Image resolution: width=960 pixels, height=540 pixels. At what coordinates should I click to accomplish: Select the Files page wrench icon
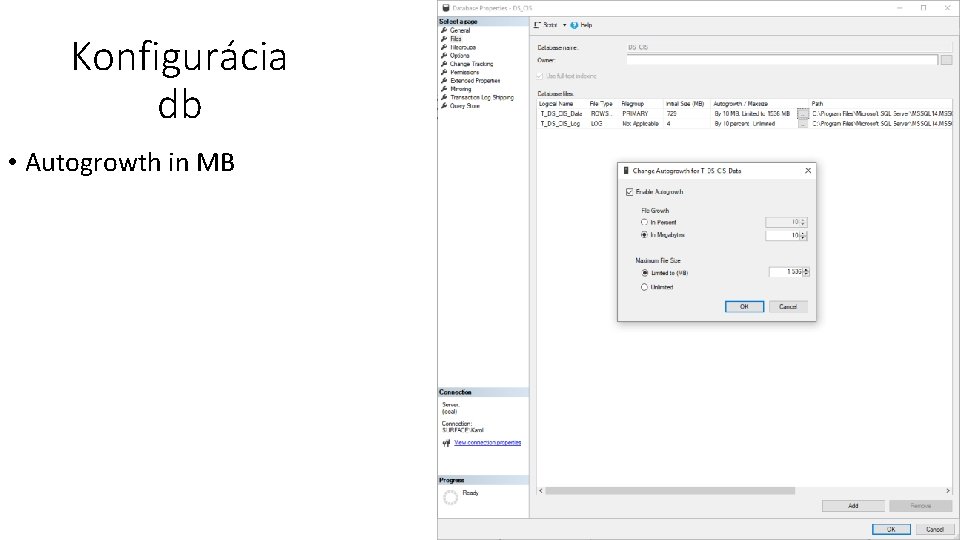(x=444, y=39)
